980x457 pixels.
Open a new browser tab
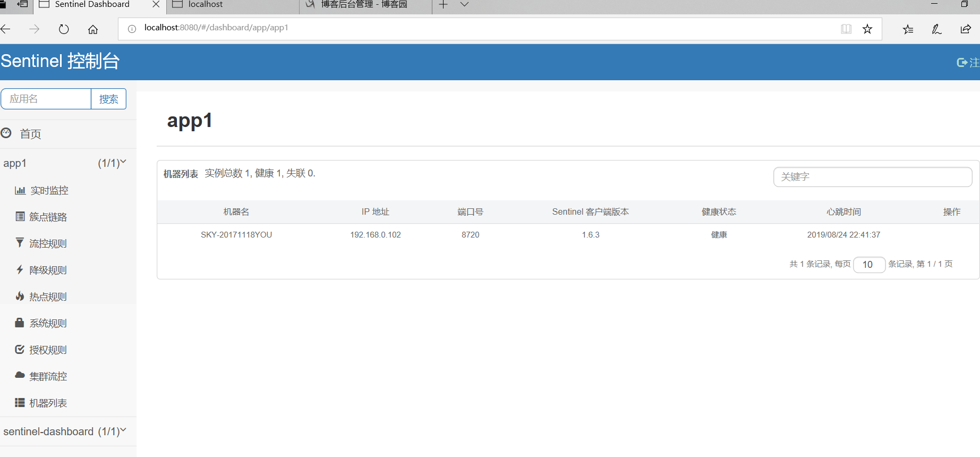pos(443,5)
